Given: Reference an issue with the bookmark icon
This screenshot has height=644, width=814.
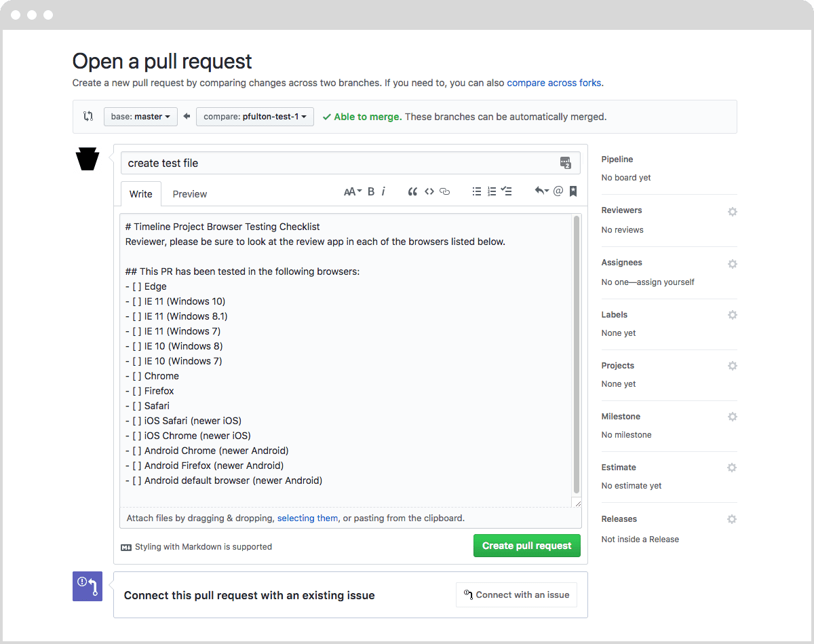Looking at the screenshot, I should pyautogui.click(x=573, y=191).
